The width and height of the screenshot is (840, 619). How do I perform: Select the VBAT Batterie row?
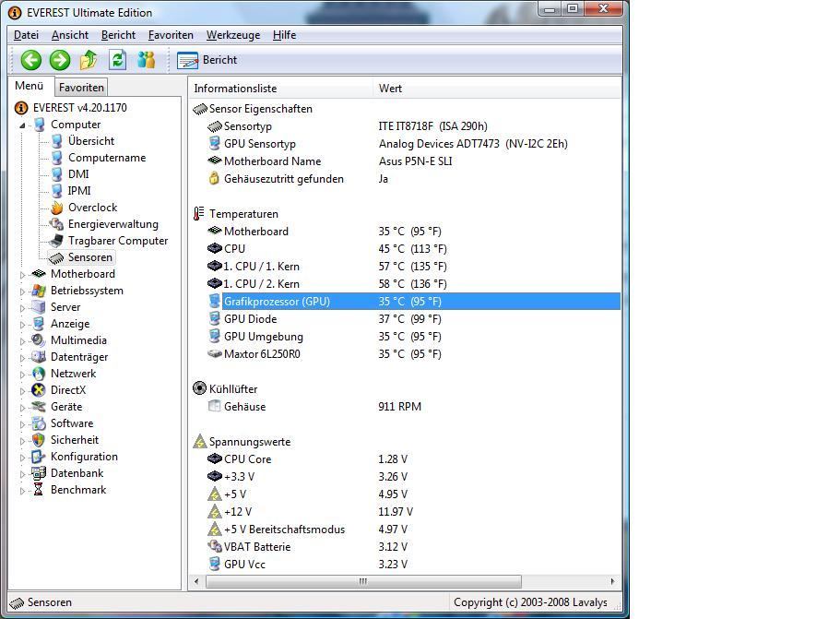414,547
